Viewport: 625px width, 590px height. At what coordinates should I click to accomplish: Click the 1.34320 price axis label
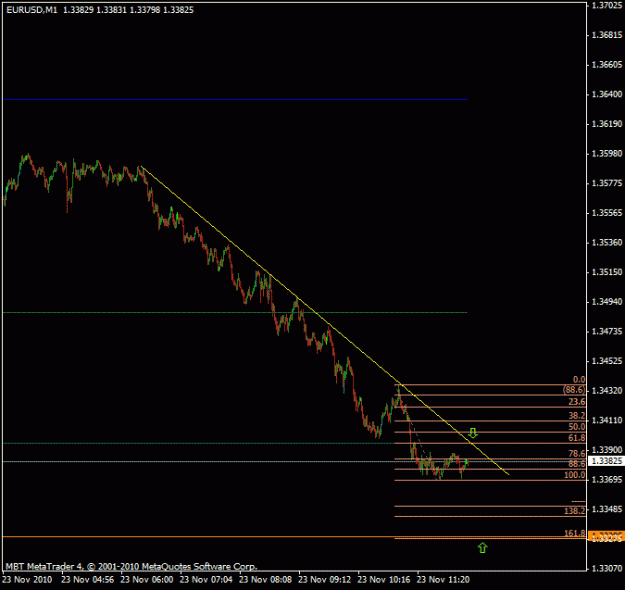[x=607, y=391]
